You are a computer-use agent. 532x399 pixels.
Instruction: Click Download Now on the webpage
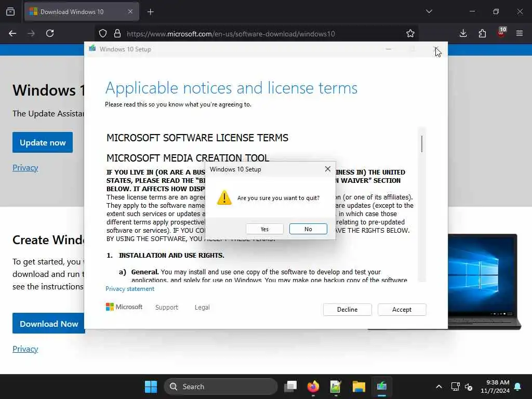[48, 324]
